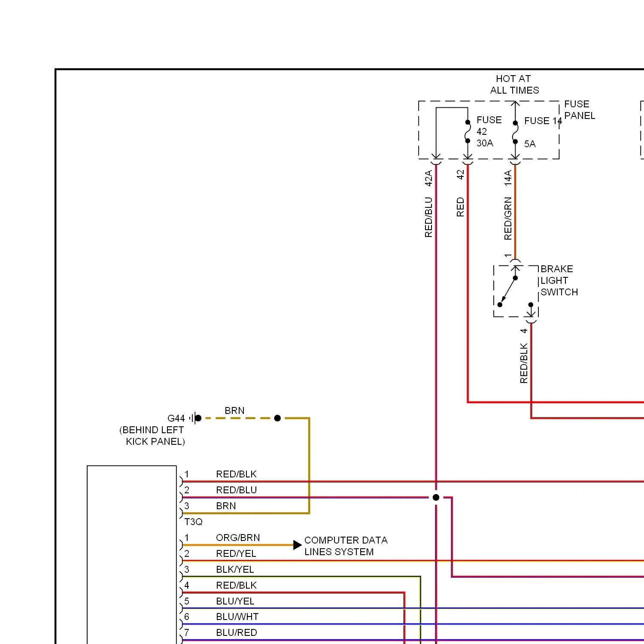Open the COMPUTER DATA LINES SYSTEM reference

pos(346,546)
